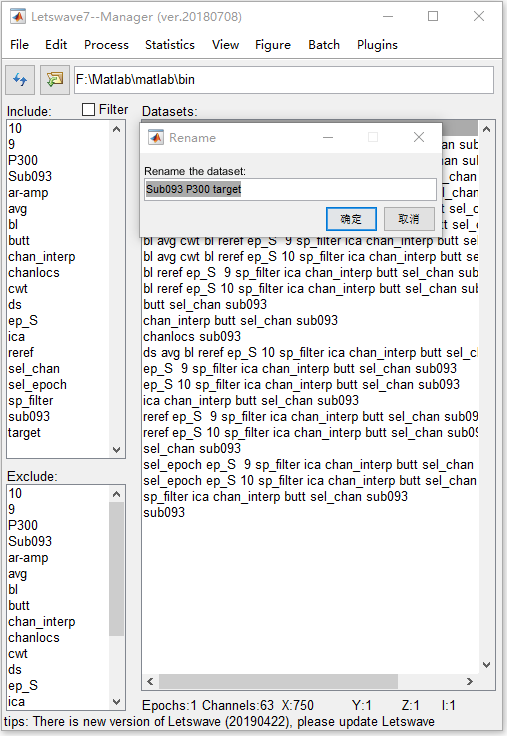
Task: Click Include list scroll up arrow
Action: 117,129
